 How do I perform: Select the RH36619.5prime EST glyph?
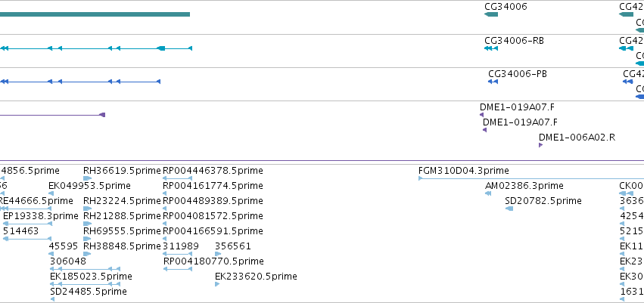(88, 178)
